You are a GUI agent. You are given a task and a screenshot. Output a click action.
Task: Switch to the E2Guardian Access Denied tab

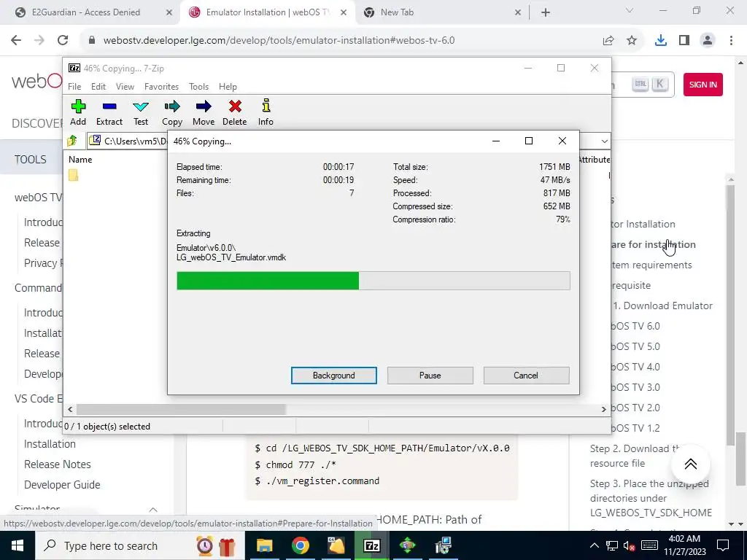pyautogui.click(x=86, y=12)
